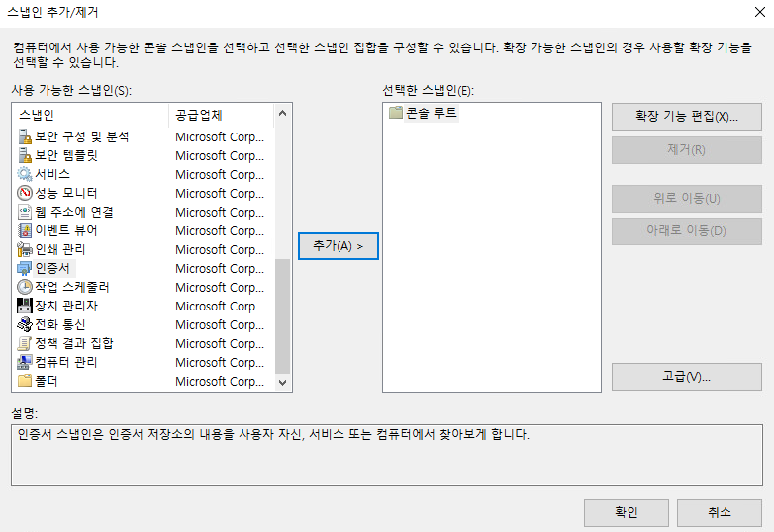Image resolution: width=774 pixels, height=532 pixels.
Task: Click the 장치 관리자 icon
Action: [25, 306]
